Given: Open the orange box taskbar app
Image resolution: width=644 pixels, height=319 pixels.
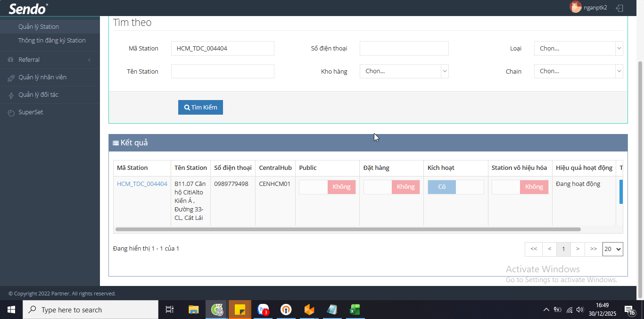Looking at the screenshot, I should click(x=309, y=310).
